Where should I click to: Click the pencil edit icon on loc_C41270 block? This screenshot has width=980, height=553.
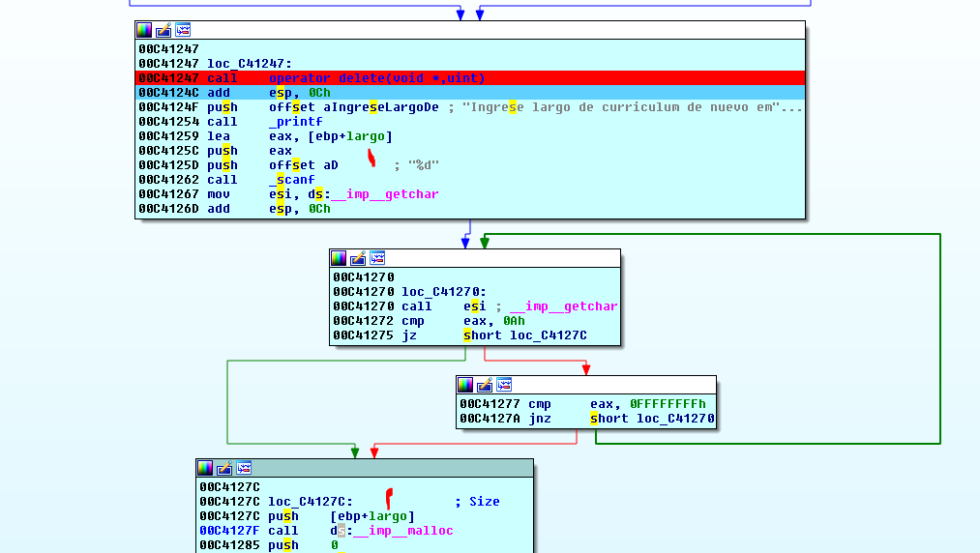(x=358, y=258)
